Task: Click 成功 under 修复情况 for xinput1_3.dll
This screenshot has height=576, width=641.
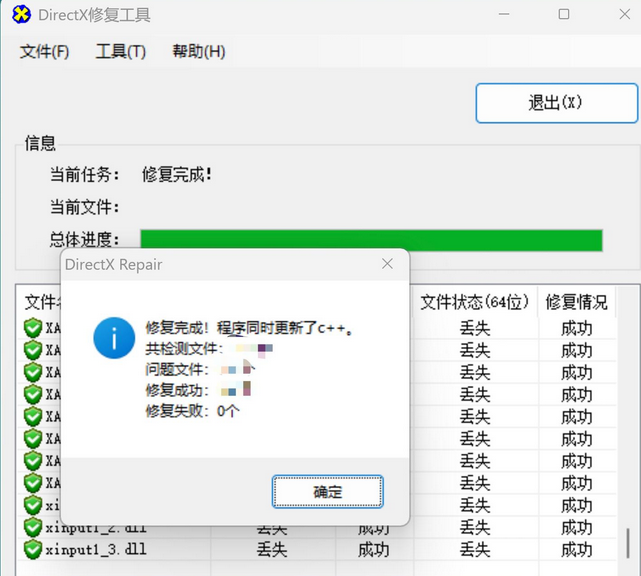Action: pos(576,550)
